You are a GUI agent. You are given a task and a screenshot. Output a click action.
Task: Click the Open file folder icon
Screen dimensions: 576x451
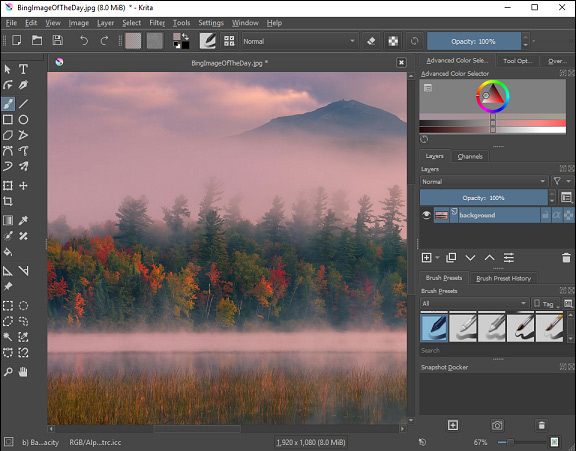(x=37, y=40)
